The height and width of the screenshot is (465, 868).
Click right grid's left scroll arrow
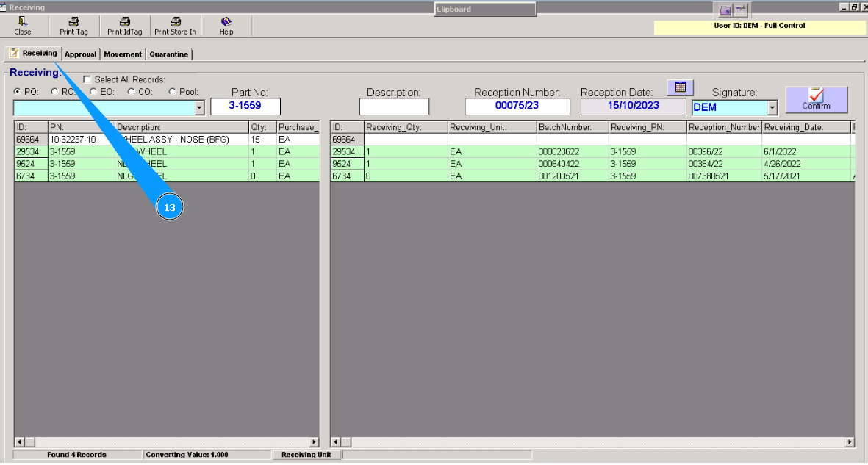[x=335, y=441]
